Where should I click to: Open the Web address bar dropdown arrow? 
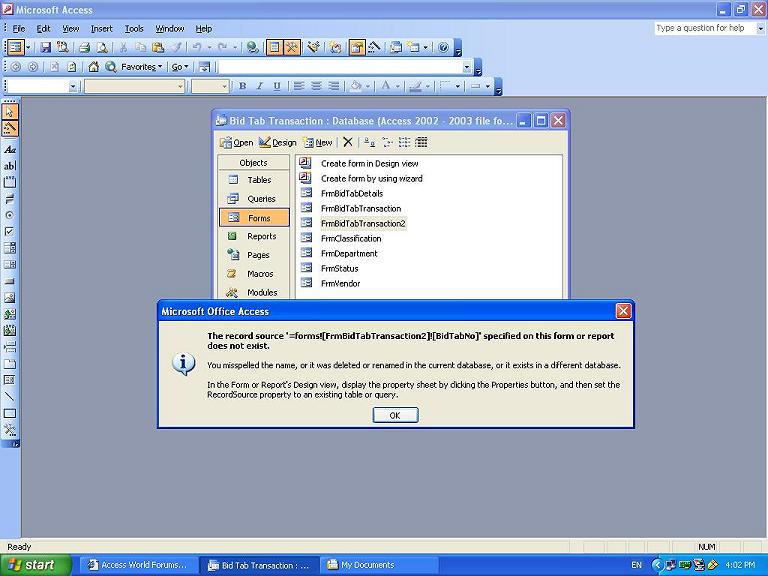click(x=467, y=67)
